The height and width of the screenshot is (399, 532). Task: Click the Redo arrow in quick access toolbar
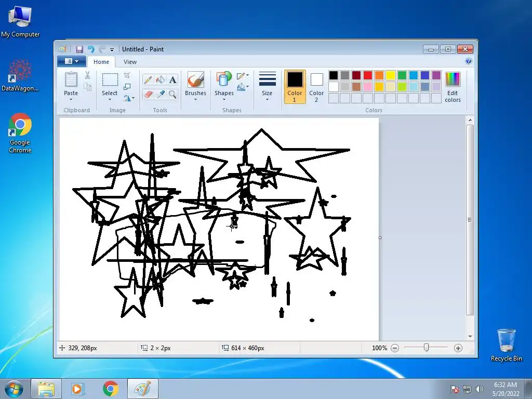102,49
